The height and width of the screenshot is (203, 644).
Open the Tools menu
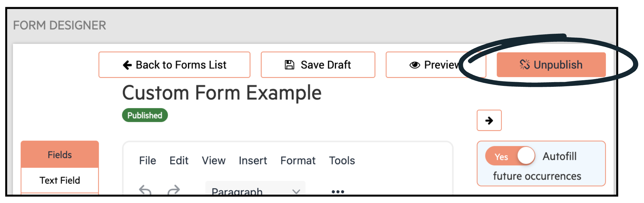[x=342, y=161]
